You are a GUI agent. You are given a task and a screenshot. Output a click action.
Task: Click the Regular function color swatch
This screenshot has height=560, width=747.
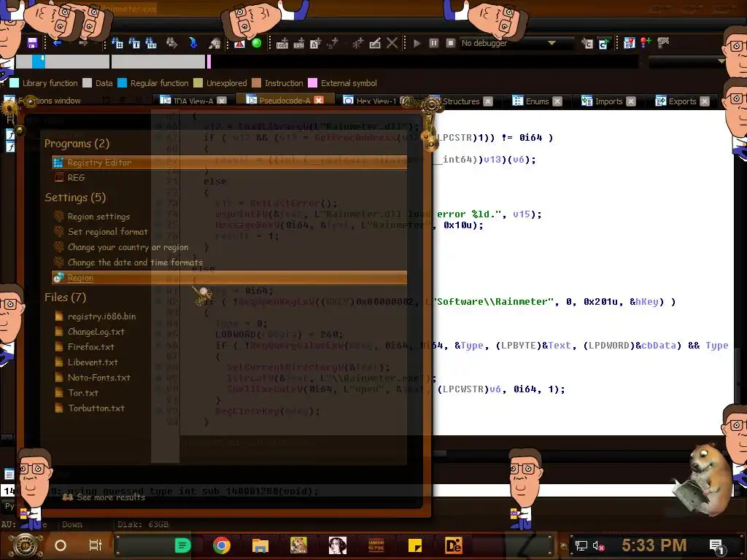click(122, 83)
